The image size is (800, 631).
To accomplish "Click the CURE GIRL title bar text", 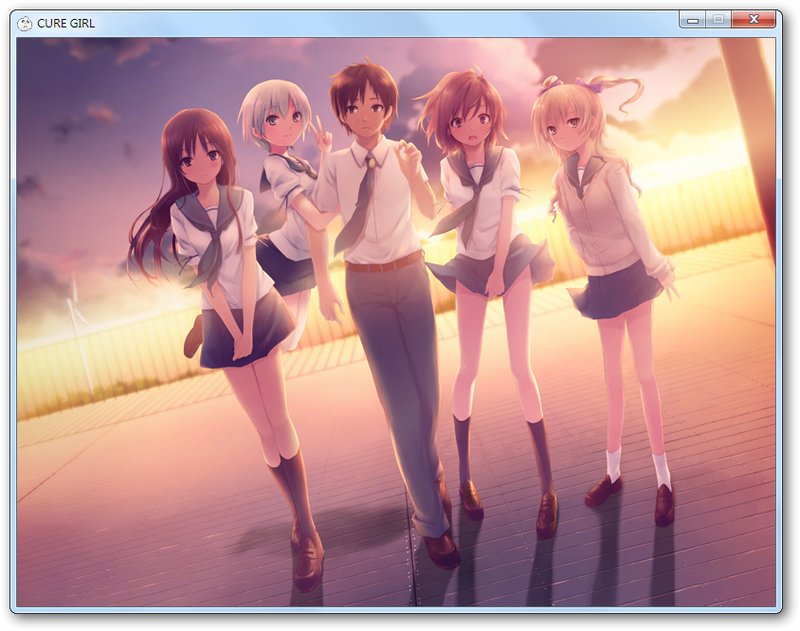I will (66, 23).
